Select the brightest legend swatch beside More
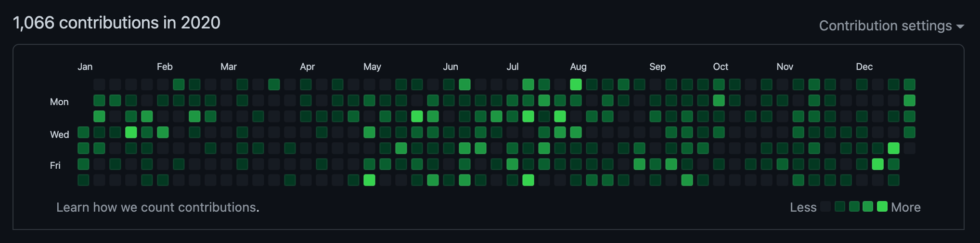Screen dimensions: 980x243 click(882, 207)
